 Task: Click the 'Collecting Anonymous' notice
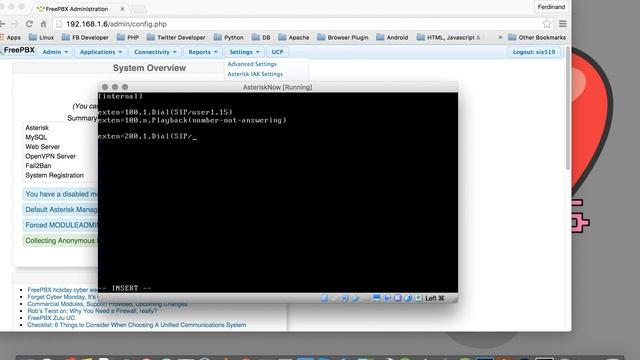tap(60, 241)
